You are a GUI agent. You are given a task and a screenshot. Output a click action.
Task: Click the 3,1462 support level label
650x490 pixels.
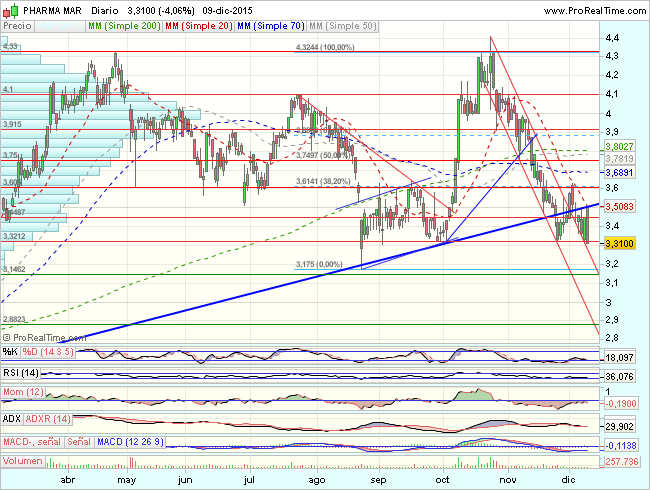tap(14, 269)
